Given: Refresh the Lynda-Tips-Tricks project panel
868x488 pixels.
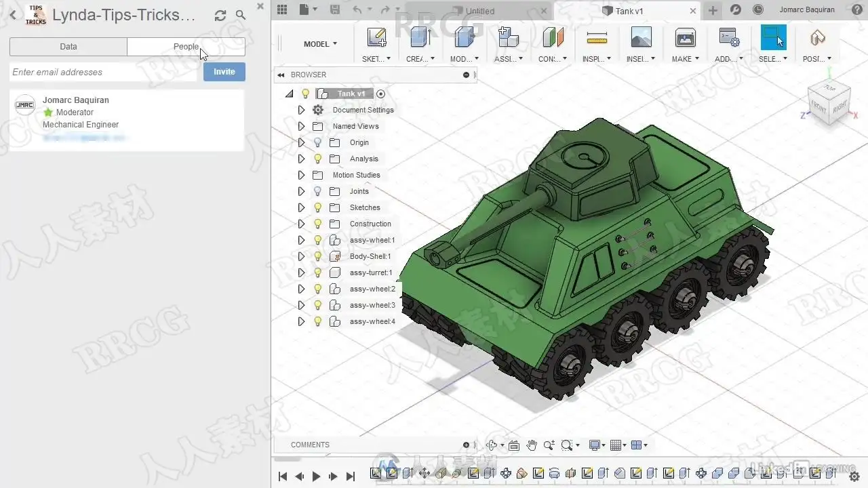Looking at the screenshot, I should [x=220, y=15].
